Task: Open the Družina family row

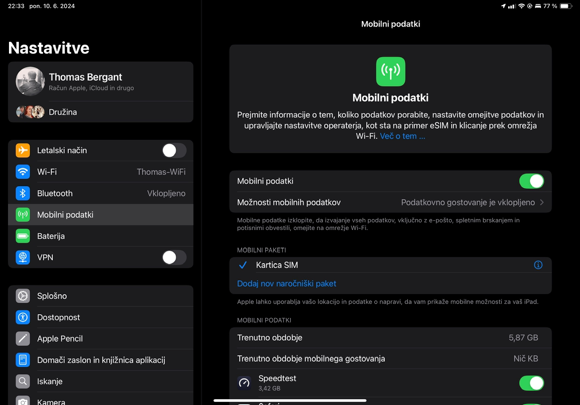Action: [101, 112]
